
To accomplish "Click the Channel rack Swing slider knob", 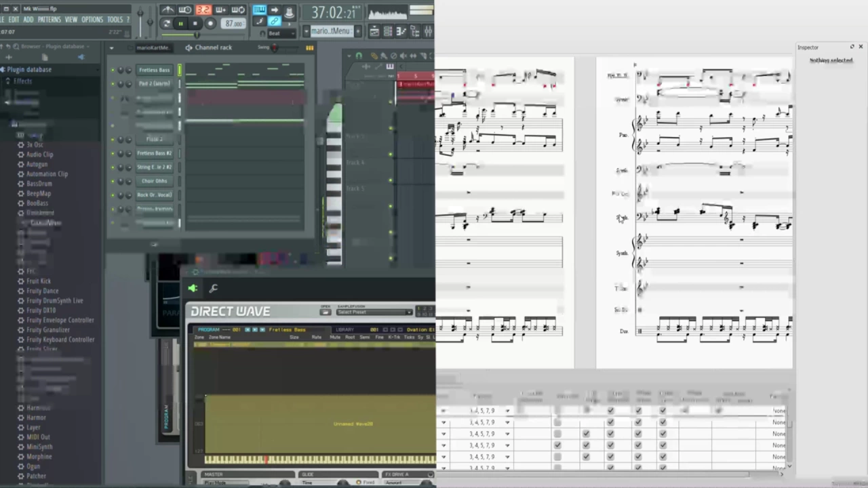I will point(274,47).
